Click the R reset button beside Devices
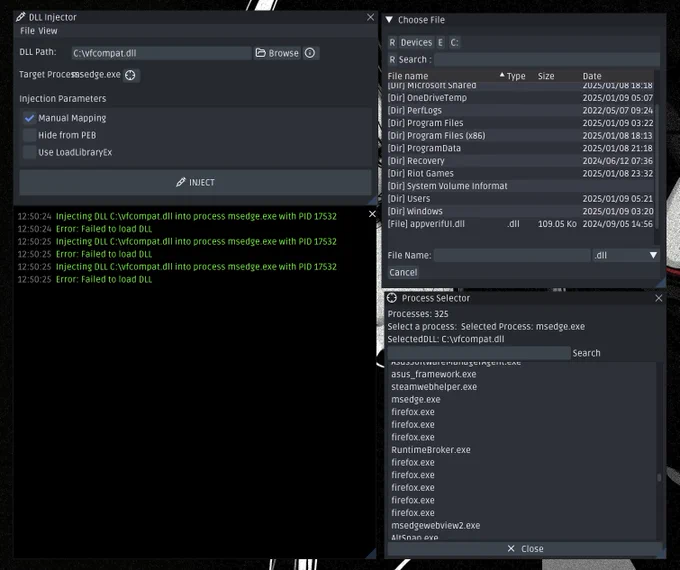Viewport: 680px width, 570px height. 392,43
